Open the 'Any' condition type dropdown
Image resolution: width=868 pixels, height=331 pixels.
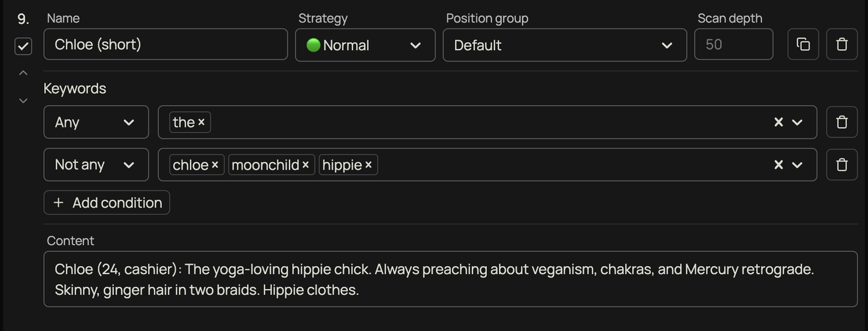(96, 122)
